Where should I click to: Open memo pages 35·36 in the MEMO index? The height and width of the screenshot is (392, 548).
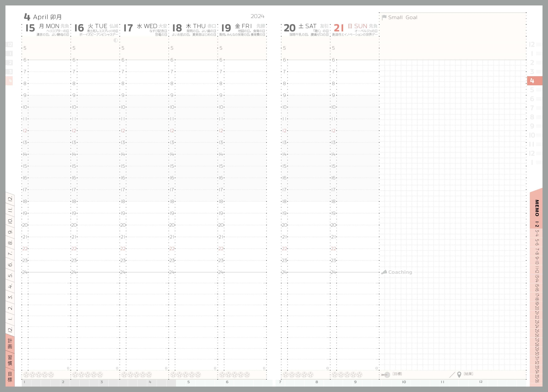pos(536,378)
